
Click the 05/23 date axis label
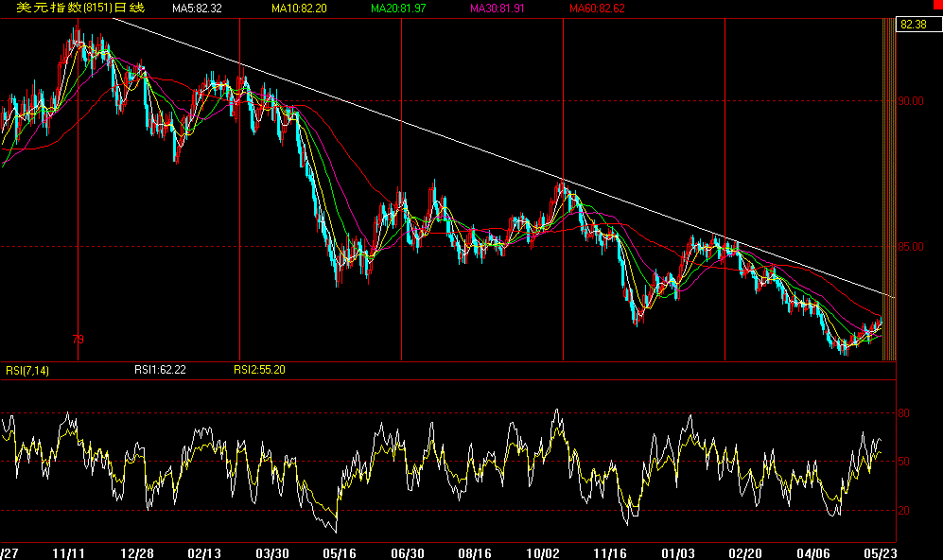click(x=882, y=553)
